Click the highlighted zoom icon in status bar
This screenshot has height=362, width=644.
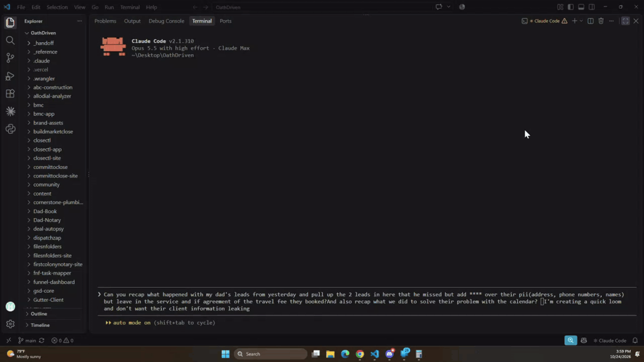coord(570,340)
